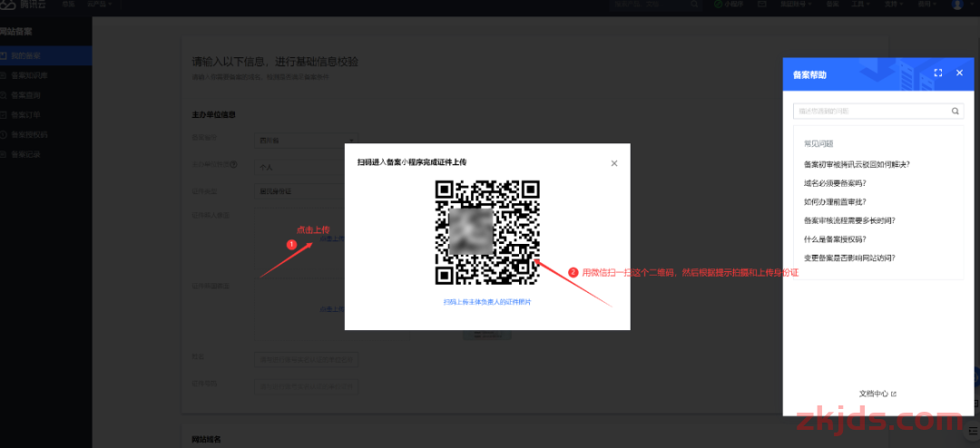This screenshot has height=448, width=980.
Task: Select 备案授权码 in the sidebar
Action: pos(45,134)
